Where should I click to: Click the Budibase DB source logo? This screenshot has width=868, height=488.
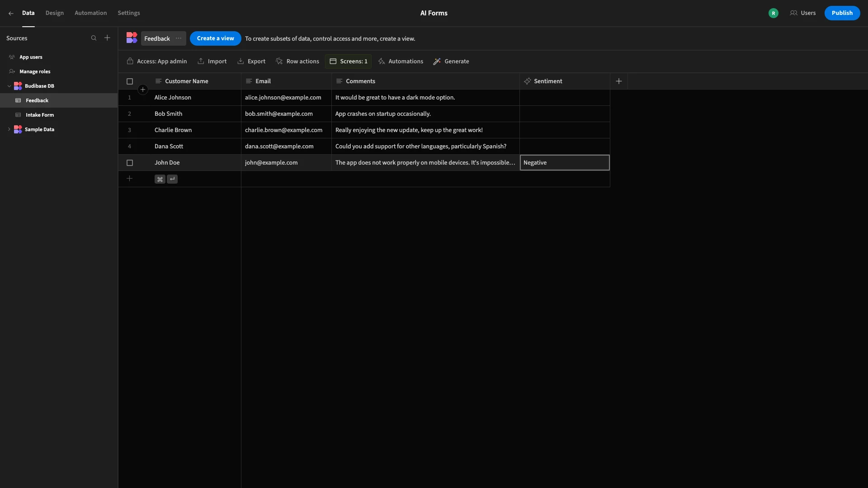click(18, 86)
